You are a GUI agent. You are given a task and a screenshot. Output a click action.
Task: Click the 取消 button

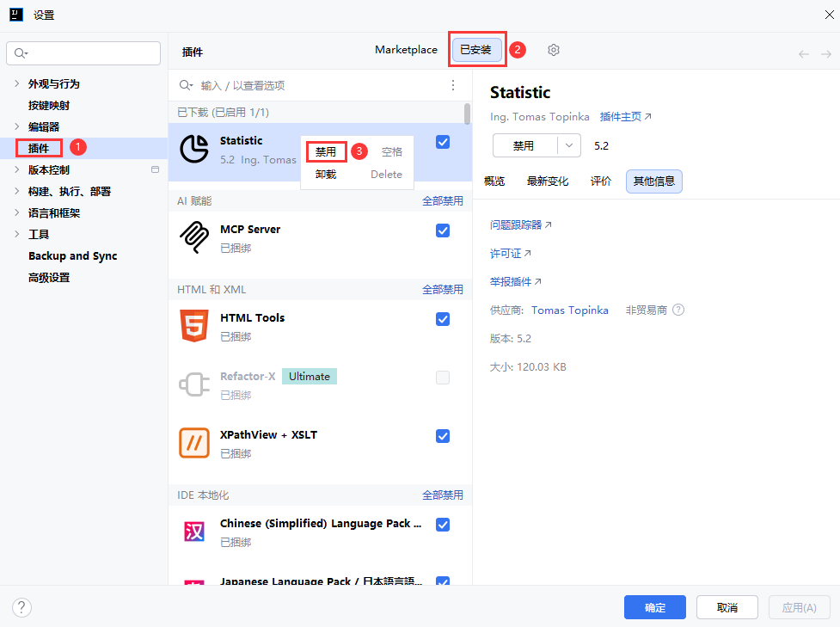(x=727, y=608)
